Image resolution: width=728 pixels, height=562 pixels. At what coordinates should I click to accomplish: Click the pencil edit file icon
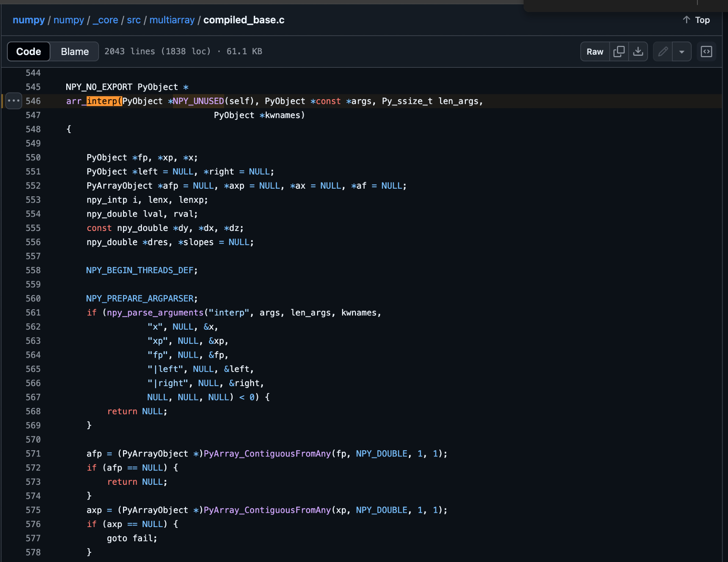pos(663,51)
